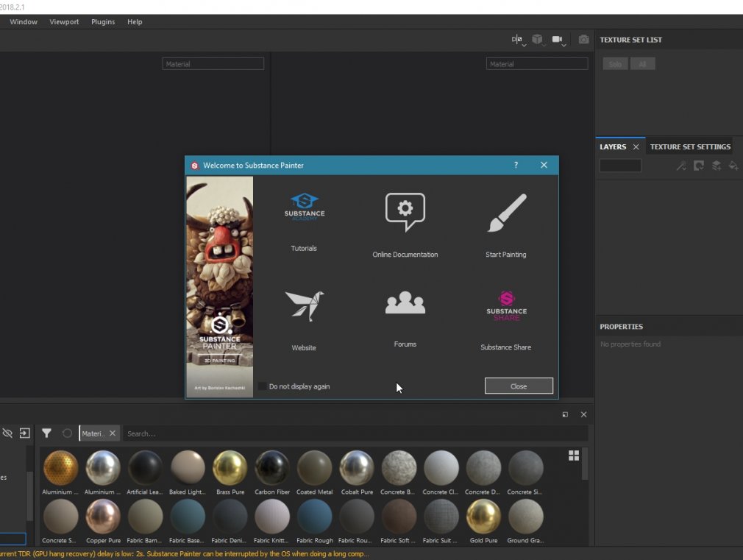Image resolution: width=743 pixels, height=560 pixels.
Task: Click the help question mark in dialog title
Action: [x=516, y=165]
